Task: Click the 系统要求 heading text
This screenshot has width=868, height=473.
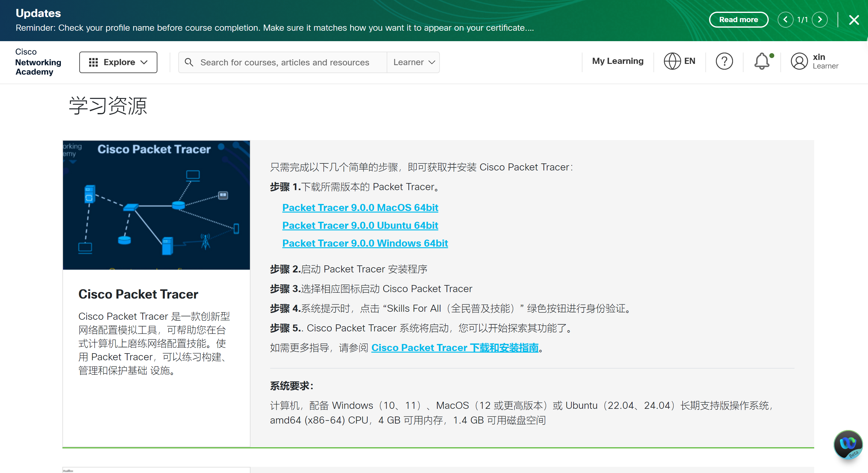Action: [x=291, y=386]
